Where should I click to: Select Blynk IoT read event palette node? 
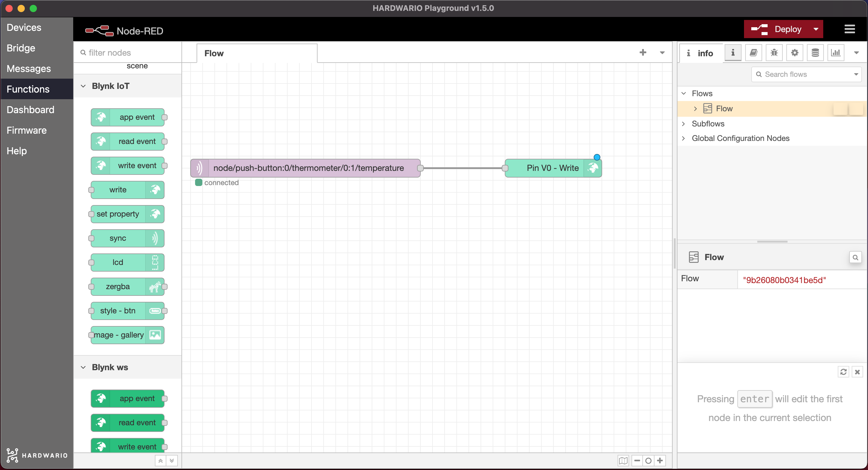128,142
